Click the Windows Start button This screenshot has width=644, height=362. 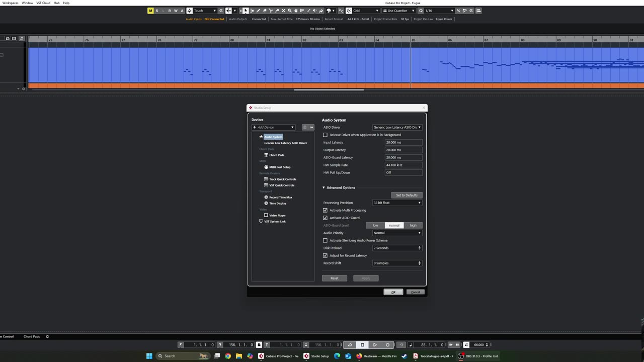149,356
